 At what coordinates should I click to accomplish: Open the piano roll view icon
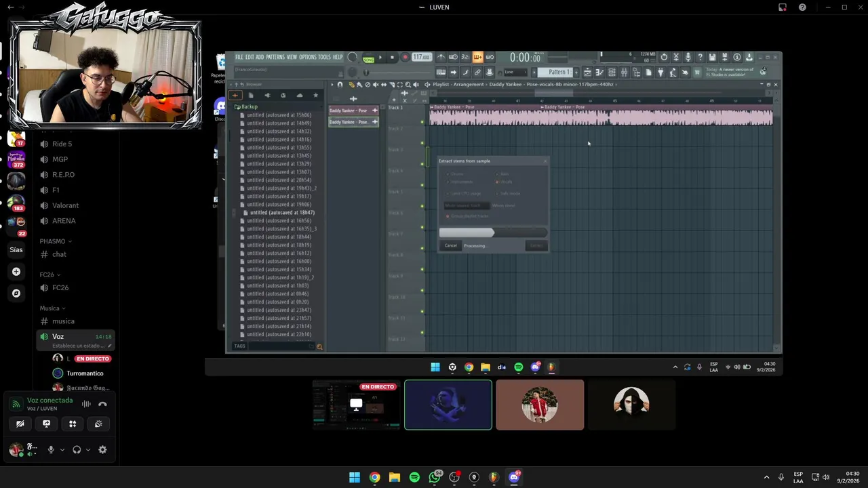(599, 73)
